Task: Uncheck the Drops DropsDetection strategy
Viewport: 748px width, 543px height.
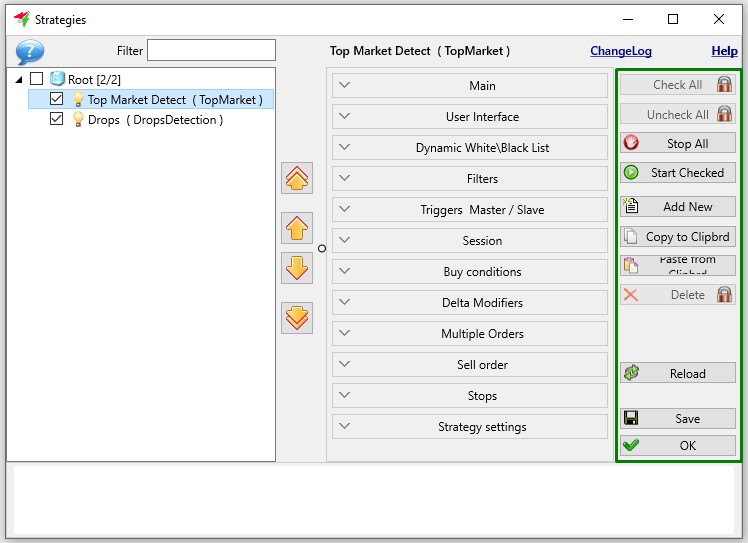Action: [x=56, y=119]
